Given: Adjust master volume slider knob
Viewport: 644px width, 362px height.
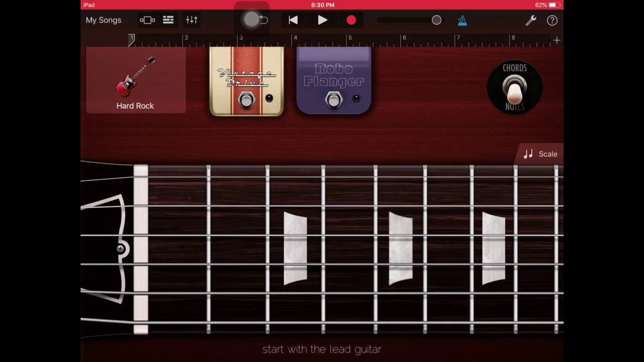Looking at the screenshot, I should 437,20.
